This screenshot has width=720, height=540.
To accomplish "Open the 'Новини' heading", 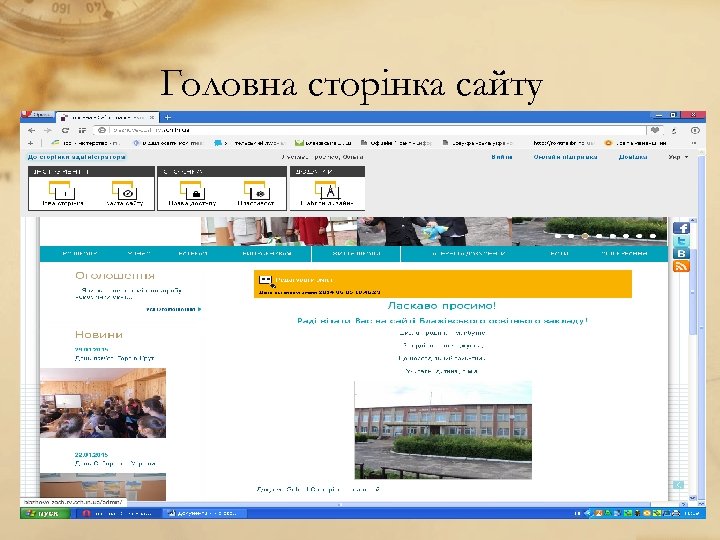I will tap(99, 334).
